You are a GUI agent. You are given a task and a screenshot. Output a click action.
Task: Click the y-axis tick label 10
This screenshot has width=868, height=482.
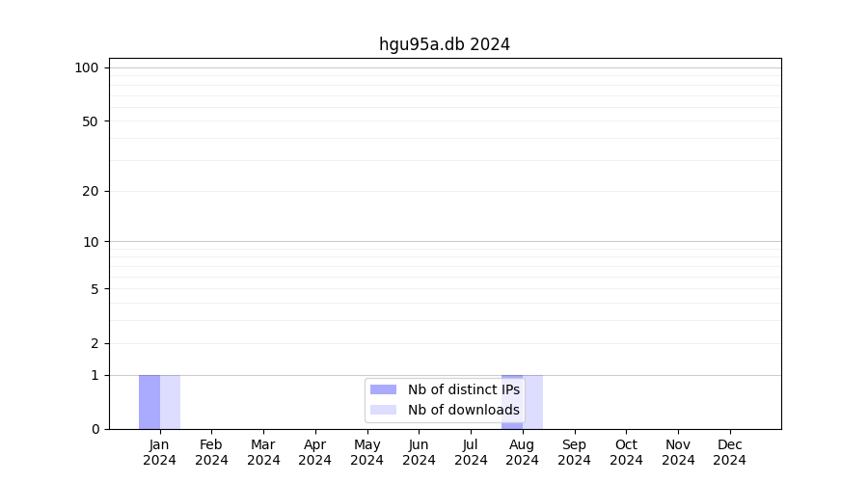click(91, 242)
